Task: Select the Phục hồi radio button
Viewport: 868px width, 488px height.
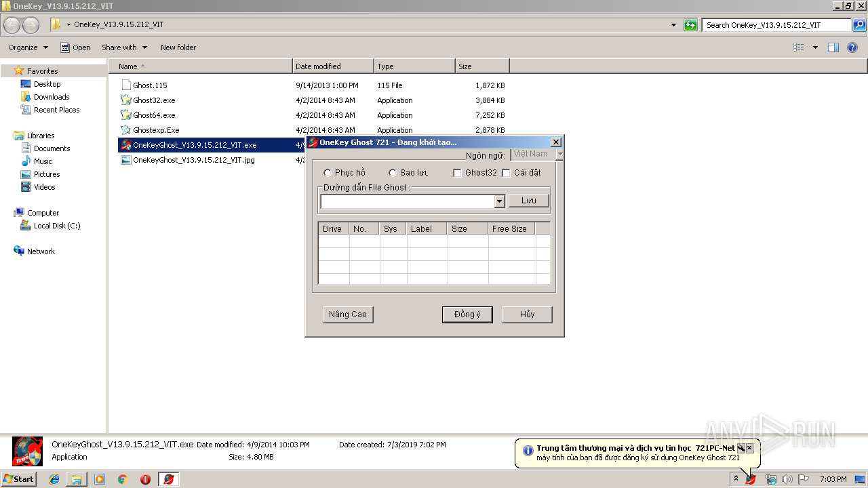Action: pos(328,173)
